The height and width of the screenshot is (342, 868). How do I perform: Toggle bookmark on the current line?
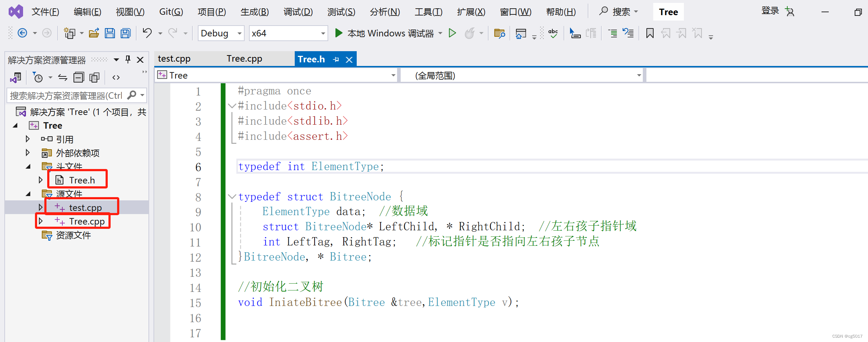650,33
